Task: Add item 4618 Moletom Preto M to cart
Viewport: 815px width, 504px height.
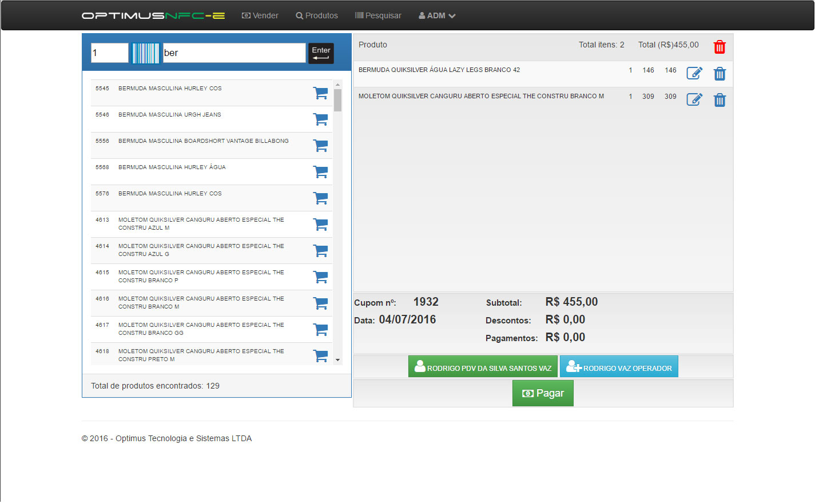Action: pos(320,356)
